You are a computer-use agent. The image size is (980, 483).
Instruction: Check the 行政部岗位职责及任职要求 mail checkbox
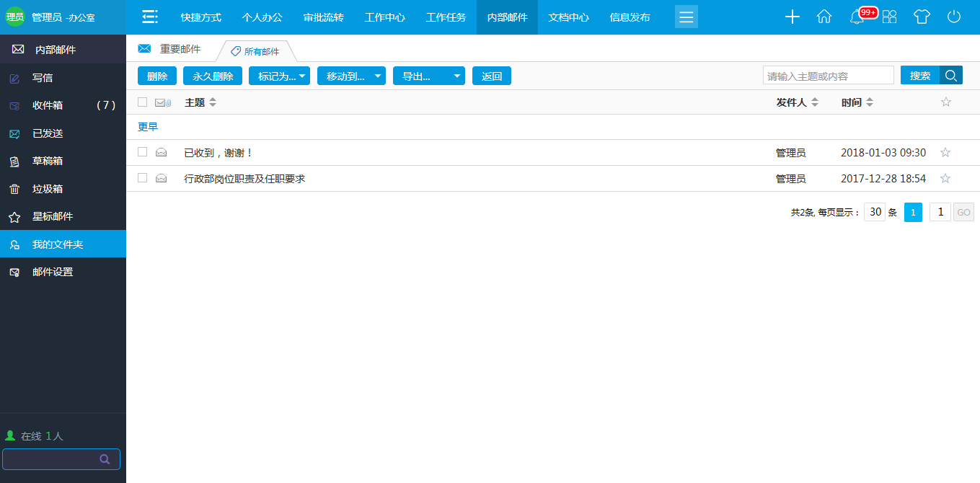pyautogui.click(x=142, y=178)
